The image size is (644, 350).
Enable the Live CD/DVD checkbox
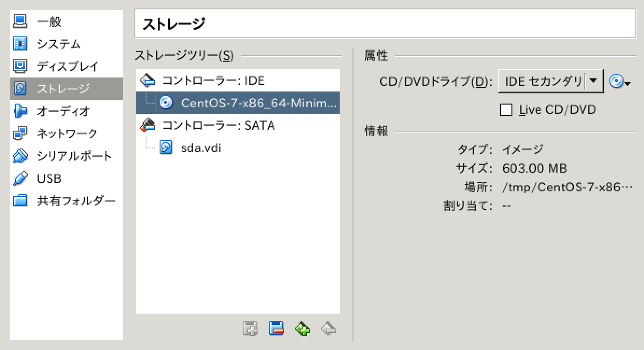(506, 110)
